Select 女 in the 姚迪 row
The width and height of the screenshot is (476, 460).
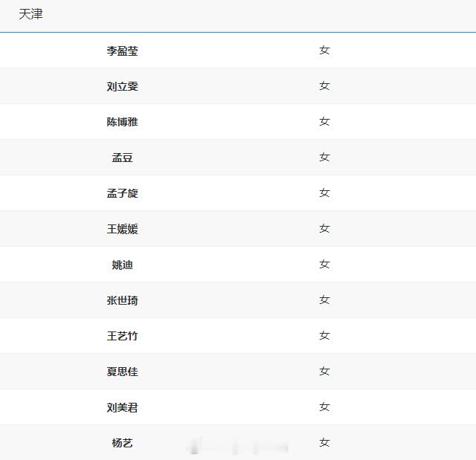tap(324, 264)
